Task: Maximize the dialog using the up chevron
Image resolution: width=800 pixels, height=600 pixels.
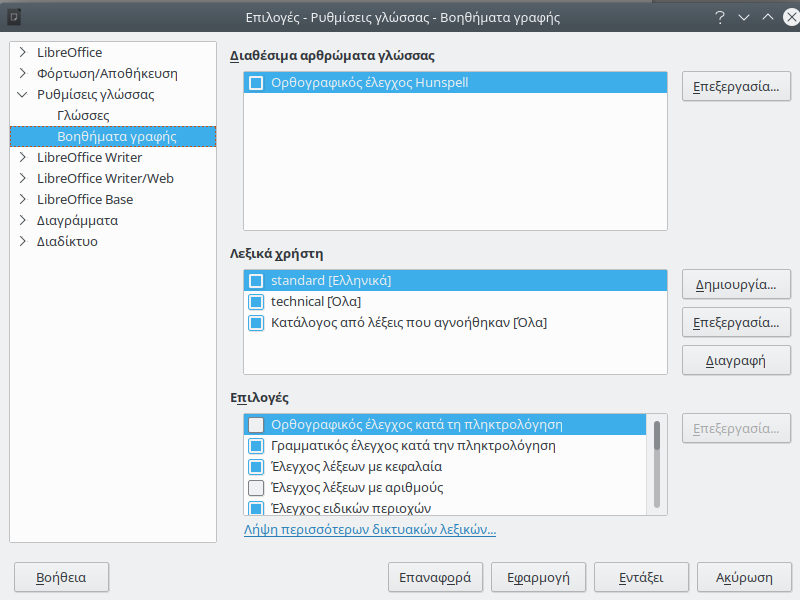Action: [768, 17]
